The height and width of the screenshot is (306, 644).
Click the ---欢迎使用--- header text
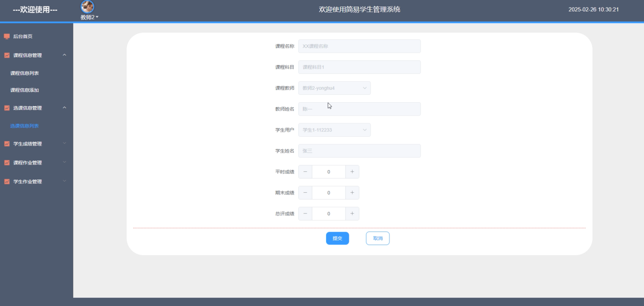click(35, 10)
